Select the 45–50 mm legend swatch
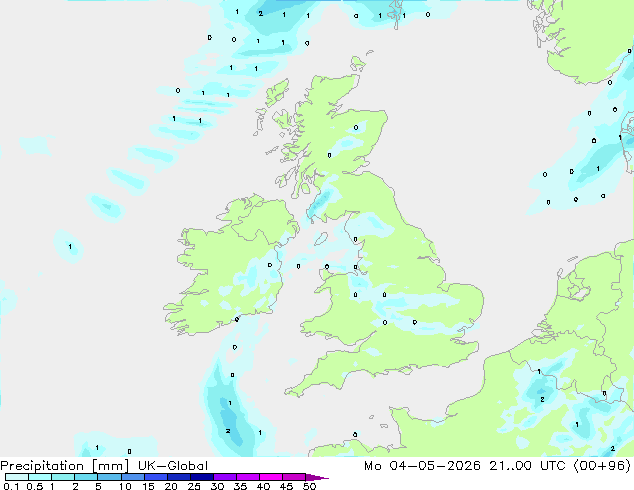Screen dimensions: 634x490 294,477
